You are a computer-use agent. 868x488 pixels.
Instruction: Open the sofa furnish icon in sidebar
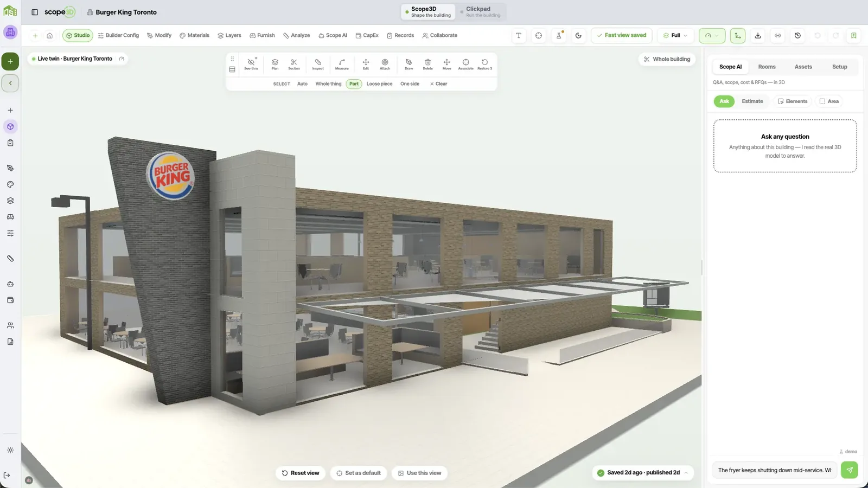click(x=10, y=217)
